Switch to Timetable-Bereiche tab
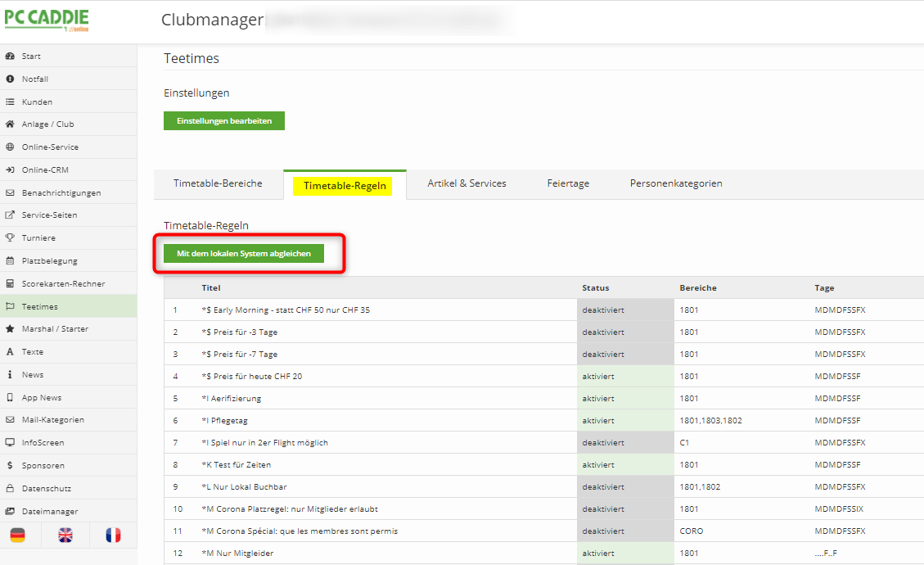 coord(218,183)
